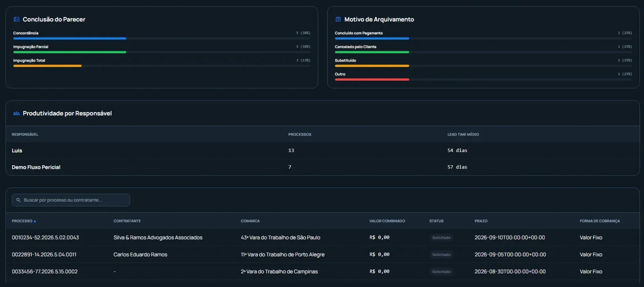The image size is (644, 287).
Task: Click 11ª Vara do Trabalho de Porto Alegre
Action: tap(283, 254)
